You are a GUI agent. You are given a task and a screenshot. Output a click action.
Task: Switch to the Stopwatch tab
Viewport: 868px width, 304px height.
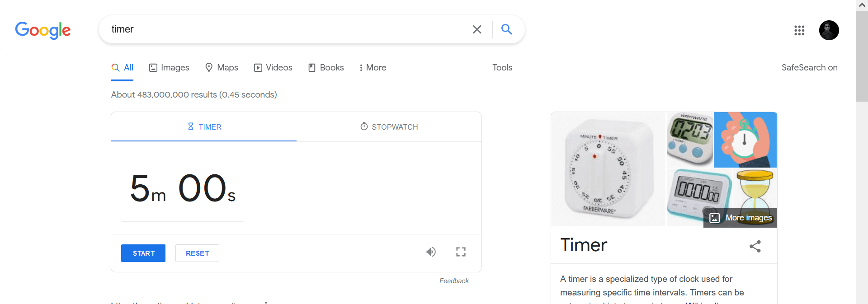coord(389,127)
